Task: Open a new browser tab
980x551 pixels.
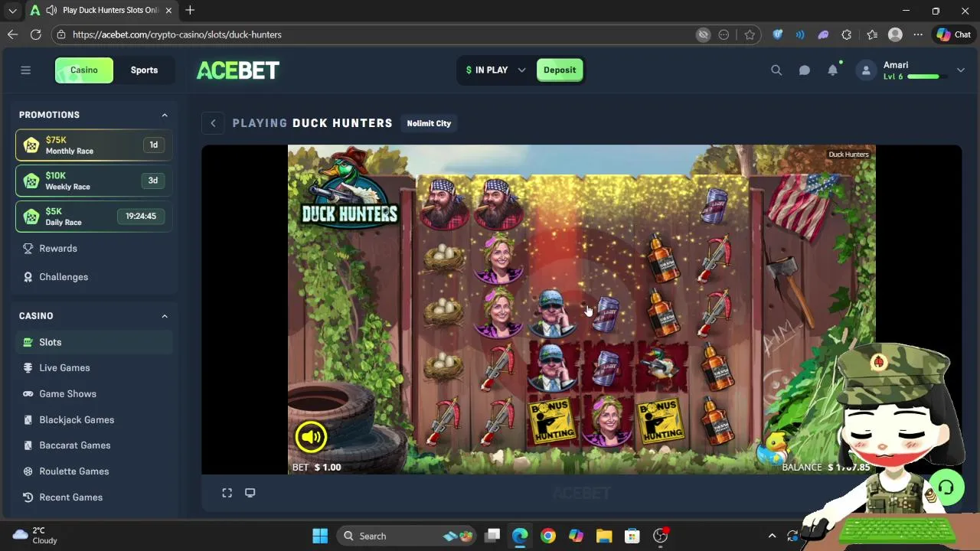Action: click(x=190, y=10)
